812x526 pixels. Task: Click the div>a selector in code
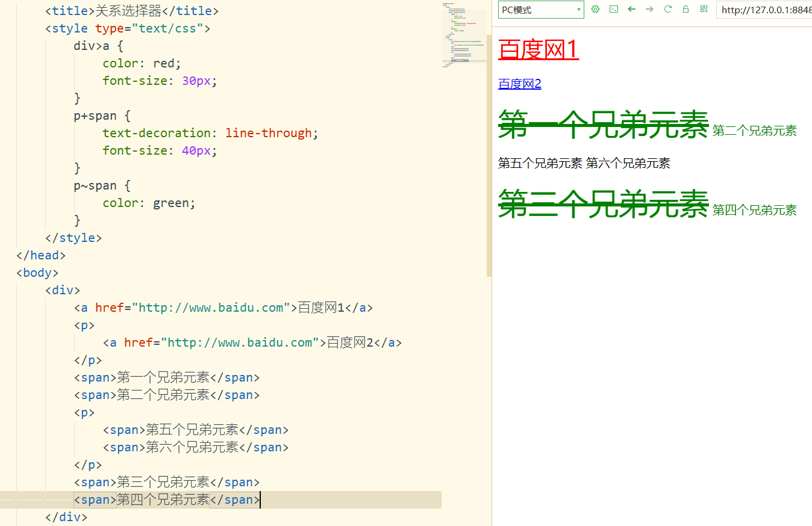pos(98,46)
